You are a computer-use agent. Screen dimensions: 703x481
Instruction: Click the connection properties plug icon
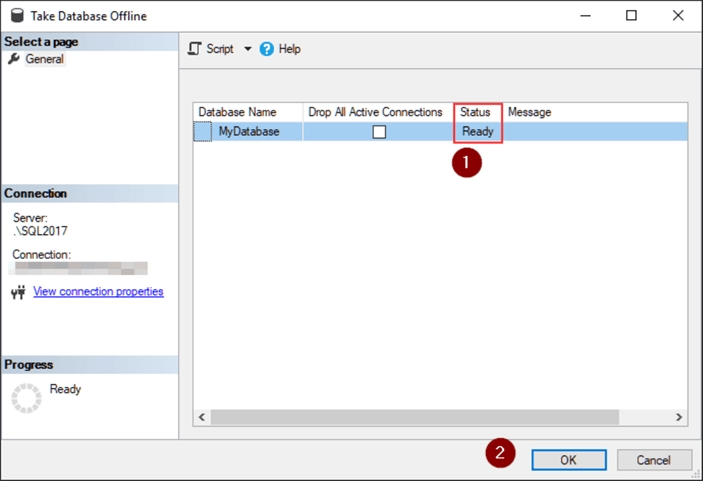[x=18, y=292]
